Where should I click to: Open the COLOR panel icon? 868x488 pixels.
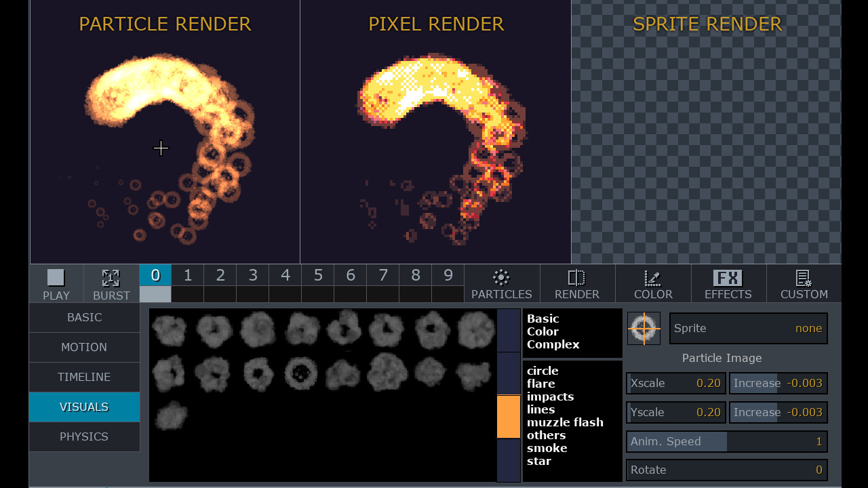pyautogui.click(x=652, y=277)
